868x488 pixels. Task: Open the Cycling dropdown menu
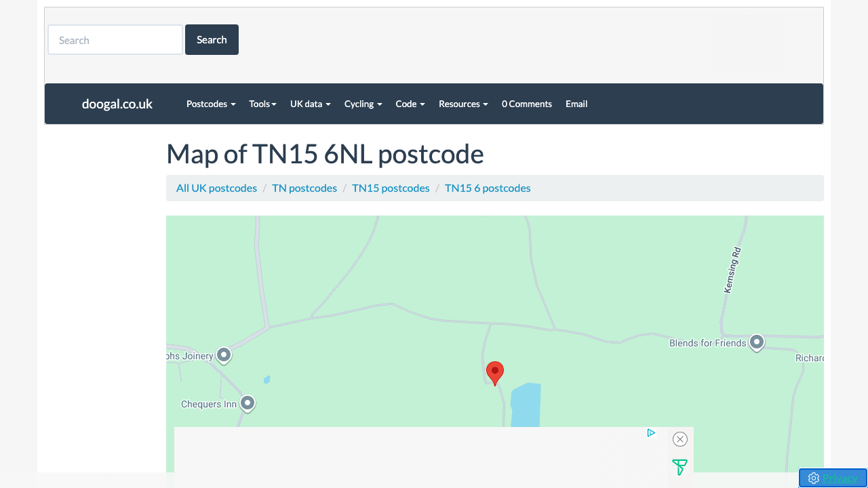point(363,104)
